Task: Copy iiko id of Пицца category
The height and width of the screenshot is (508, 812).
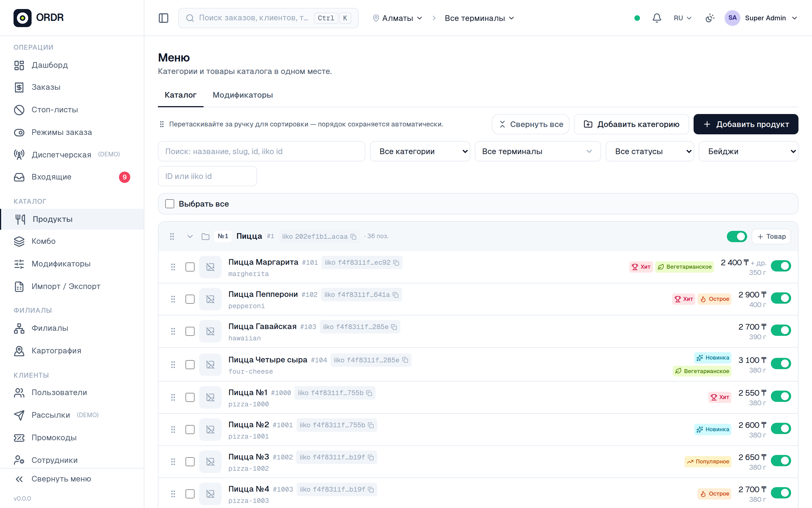Action: tap(353, 237)
